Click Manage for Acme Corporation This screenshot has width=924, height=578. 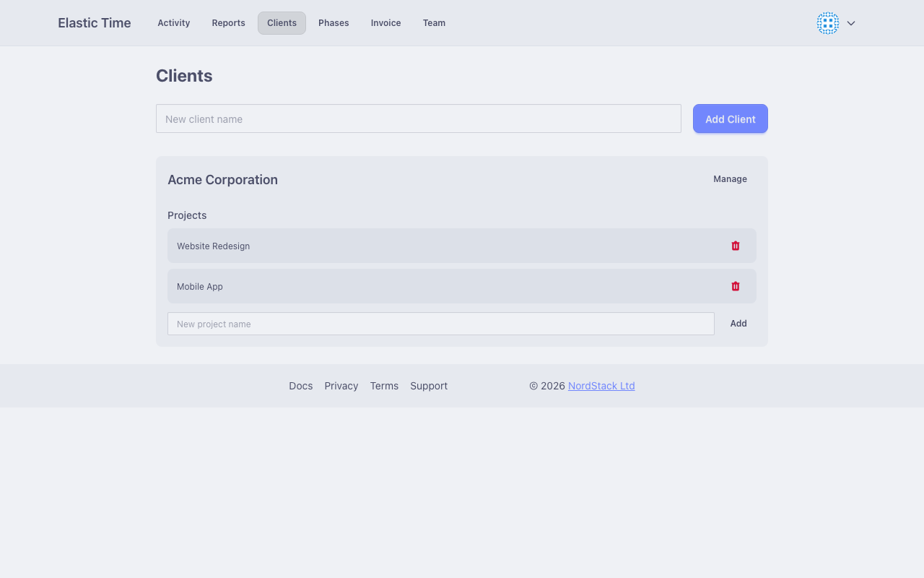(730, 179)
